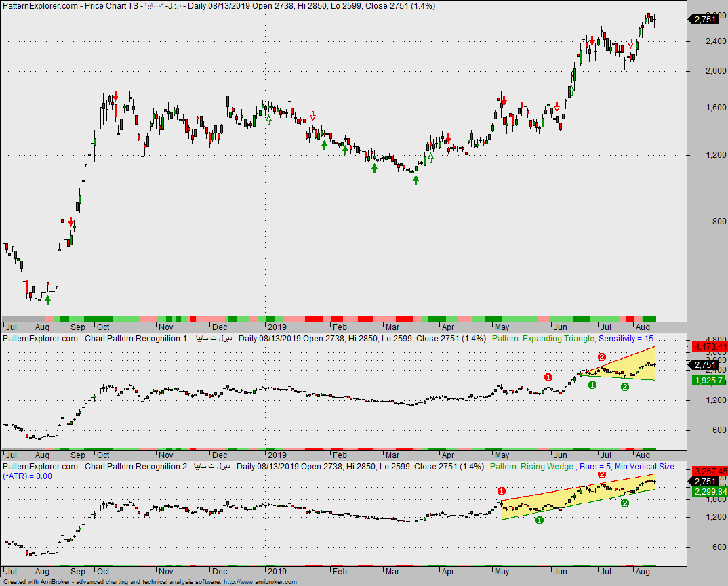Open the www.amibroker.com link in the footer
Screen dimensions: 728x586
pos(260,582)
